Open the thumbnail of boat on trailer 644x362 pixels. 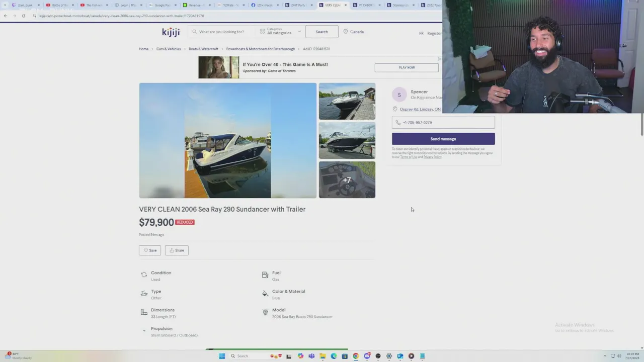point(347,140)
